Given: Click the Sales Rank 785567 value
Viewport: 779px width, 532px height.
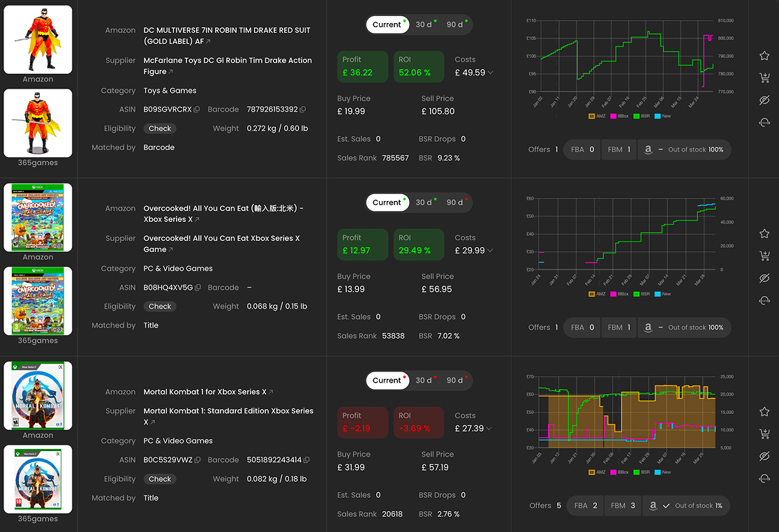Looking at the screenshot, I should tap(396, 158).
